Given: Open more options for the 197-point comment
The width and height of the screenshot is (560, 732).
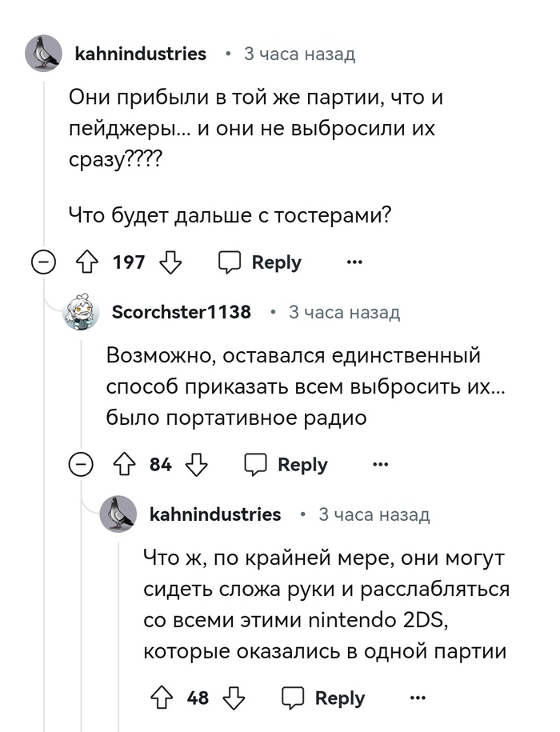Looking at the screenshot, I should point(354,262).
